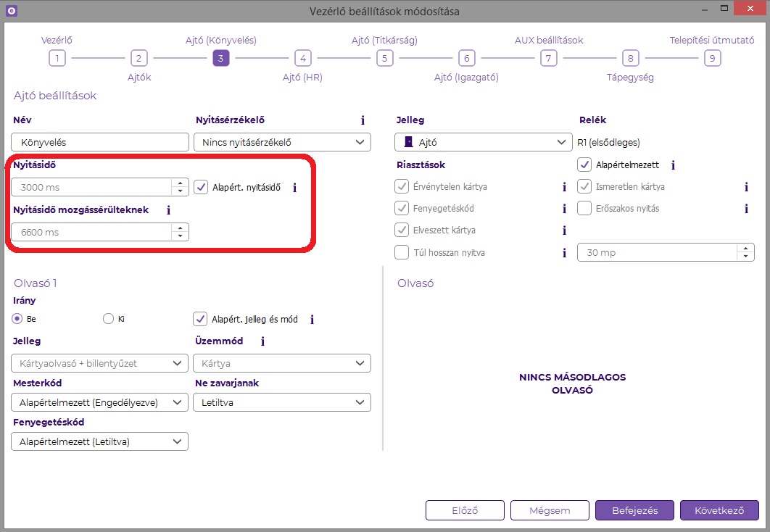This screenshot has height=532, width=770.
Task: Select the Ki direction radio button
Action: coord(109,318)
